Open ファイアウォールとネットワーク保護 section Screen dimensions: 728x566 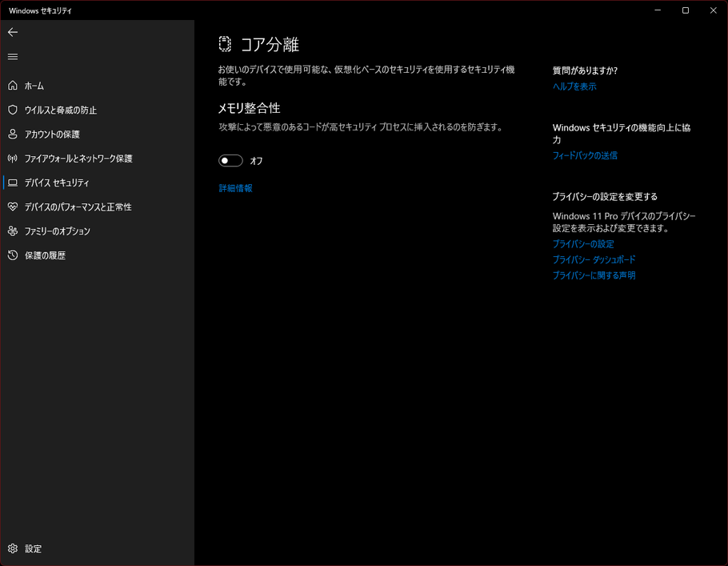point(97,159)
